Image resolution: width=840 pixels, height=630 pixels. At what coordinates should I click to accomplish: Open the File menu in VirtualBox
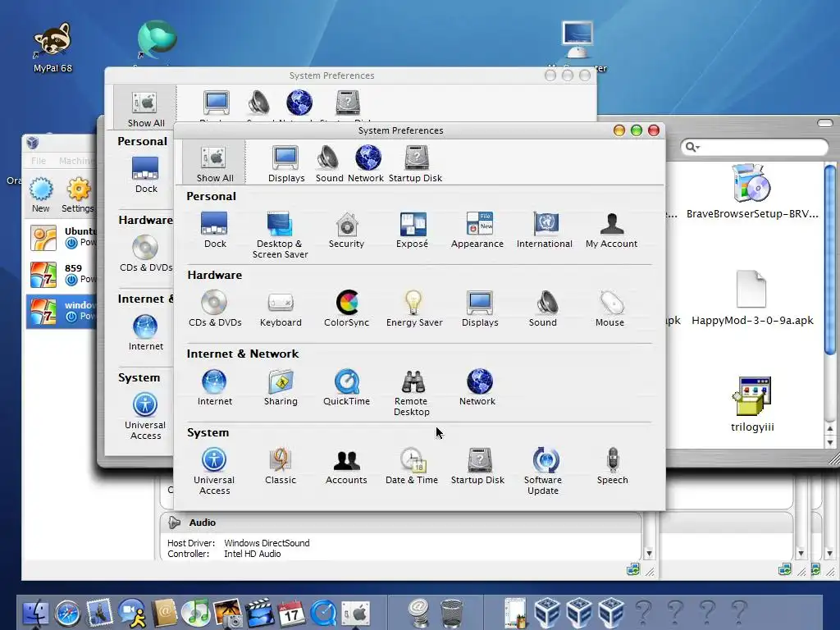tap(39, 161)
